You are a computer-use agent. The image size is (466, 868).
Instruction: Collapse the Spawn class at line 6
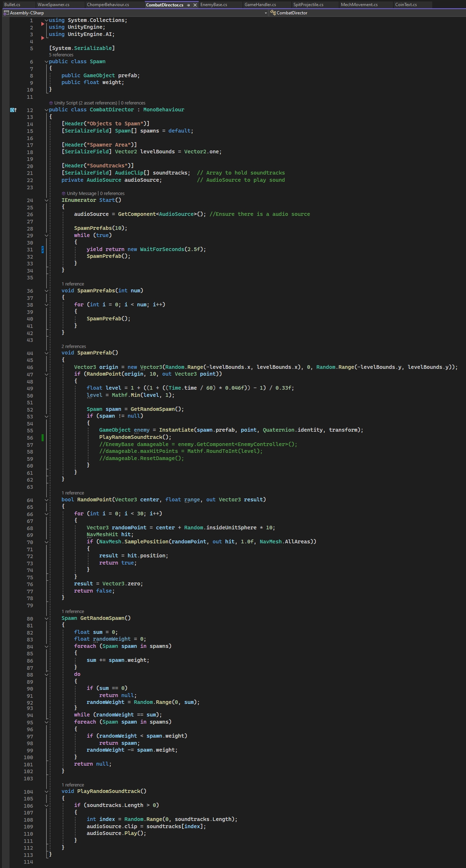[x=46, y=62]
